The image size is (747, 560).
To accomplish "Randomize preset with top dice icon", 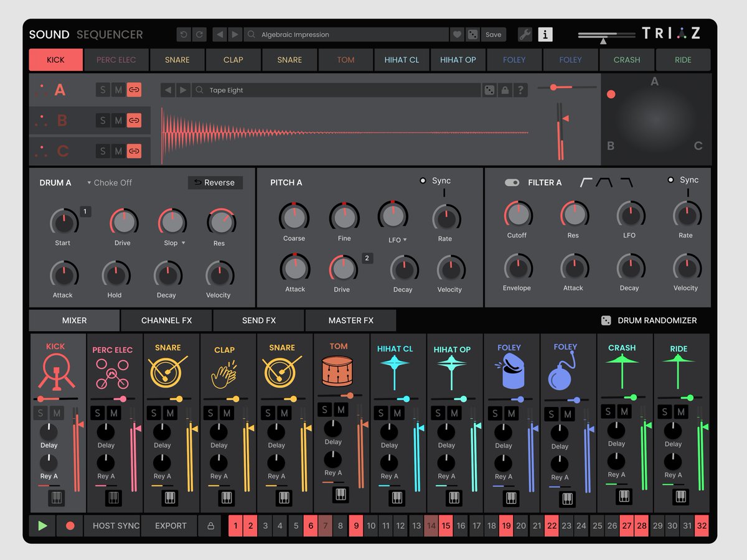I will pyautogui.click(x=472, y=35).
